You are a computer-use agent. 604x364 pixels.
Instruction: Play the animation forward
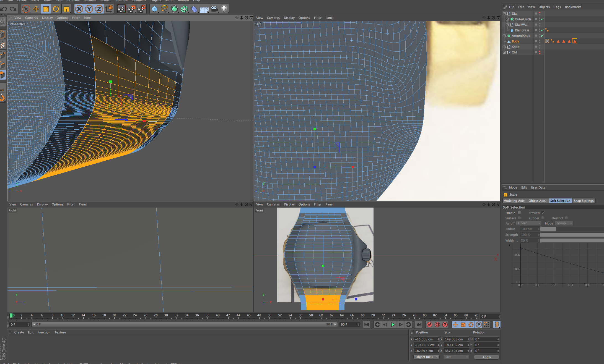point(393,324)
